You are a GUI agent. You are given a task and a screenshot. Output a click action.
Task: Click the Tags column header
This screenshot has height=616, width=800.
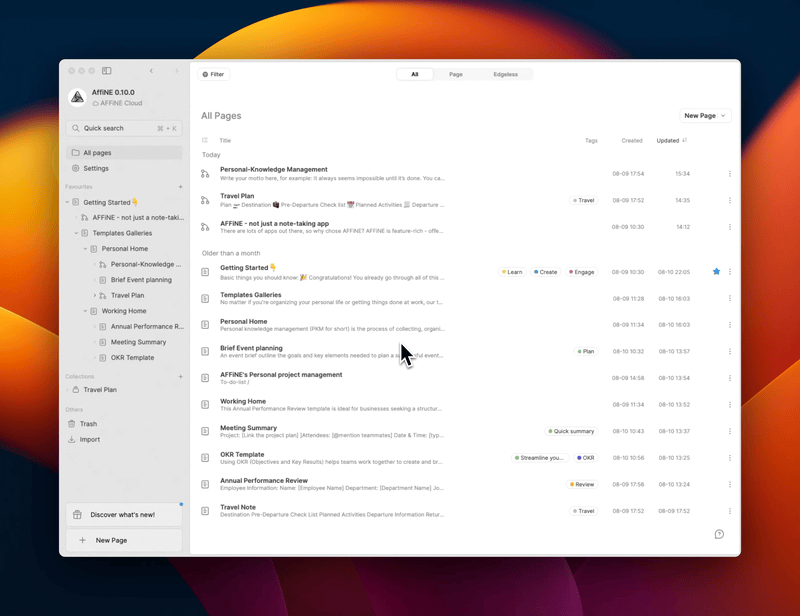[591, 140]
